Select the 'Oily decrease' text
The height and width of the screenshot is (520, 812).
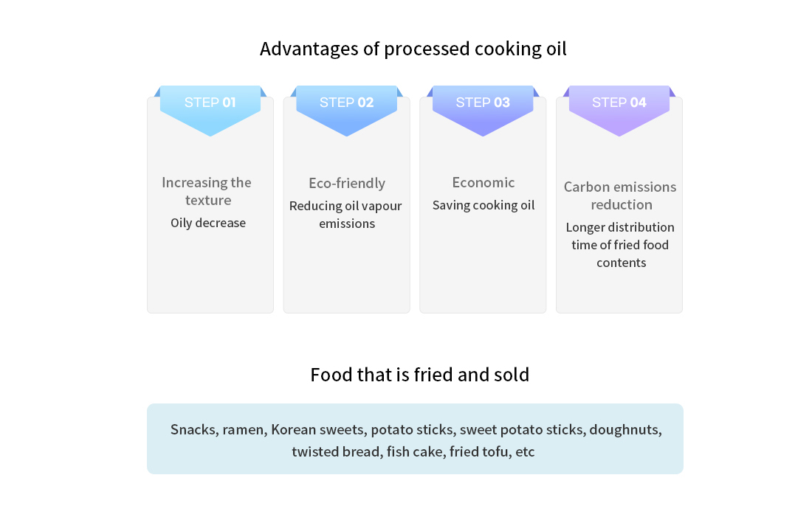208,223
